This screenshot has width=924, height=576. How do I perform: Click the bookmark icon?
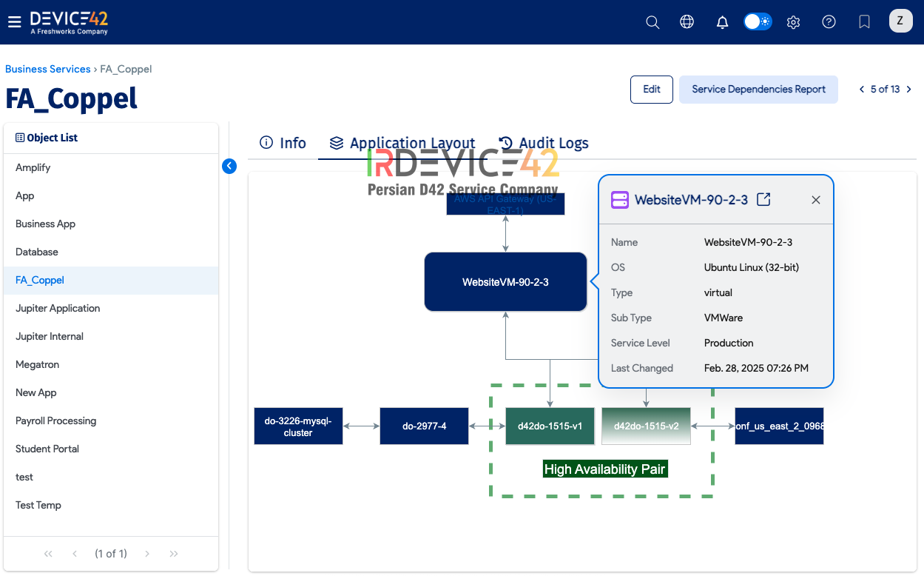pyautogui.click(x=864, y=22)
